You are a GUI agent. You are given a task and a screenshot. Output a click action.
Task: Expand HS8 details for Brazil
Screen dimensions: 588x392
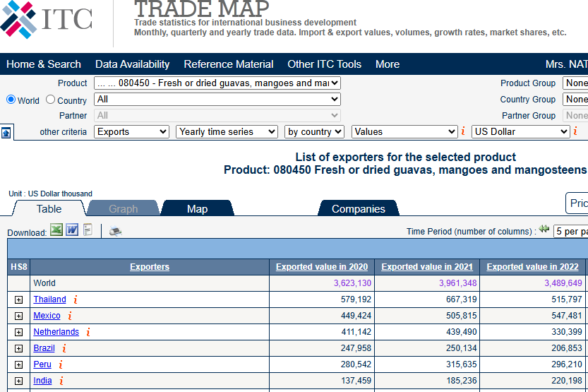pyautogui.click(x=18, y=348)
